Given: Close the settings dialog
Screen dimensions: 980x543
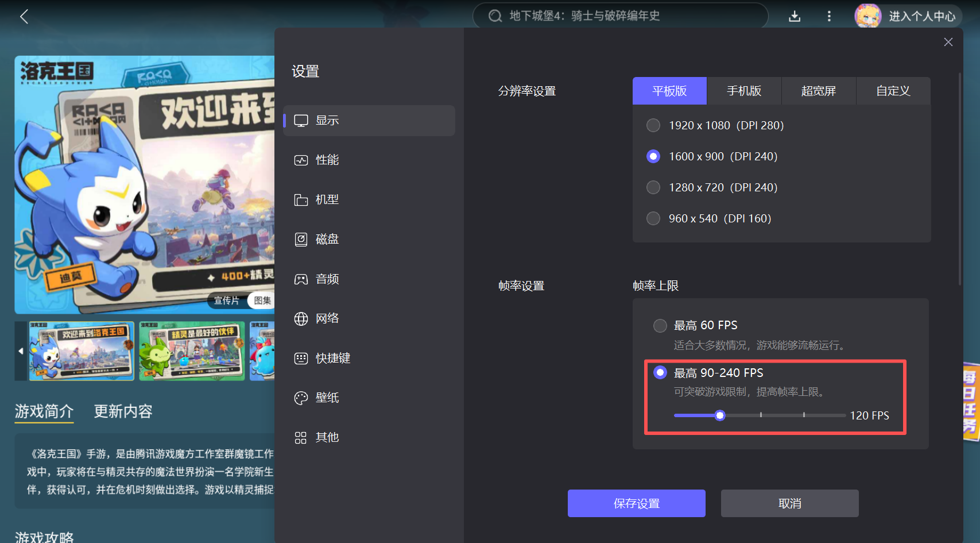Looking at the screenshot, I should click(948, 42).
